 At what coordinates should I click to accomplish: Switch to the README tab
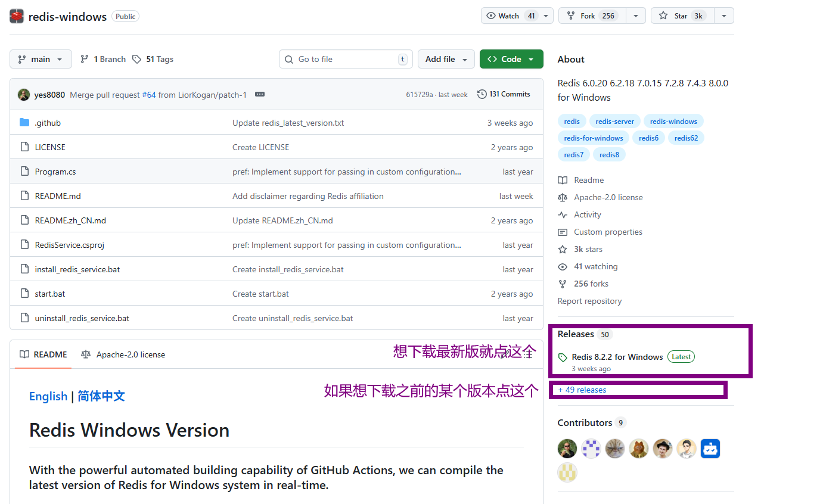pos(43,354)
